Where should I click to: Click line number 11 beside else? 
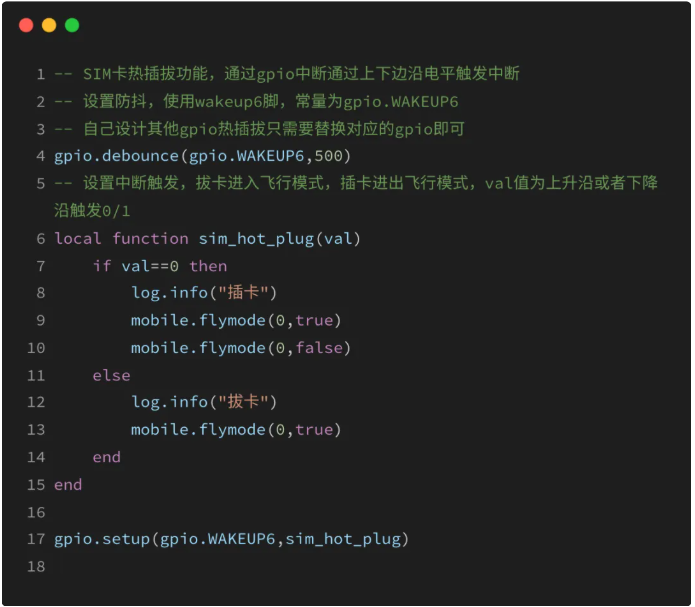coord(37,375)
